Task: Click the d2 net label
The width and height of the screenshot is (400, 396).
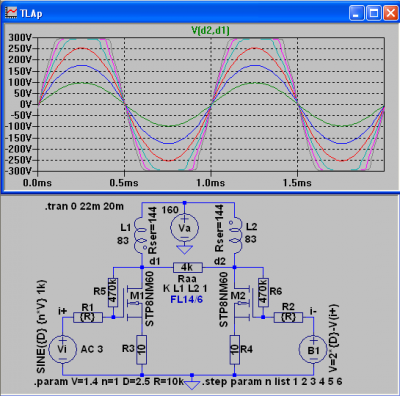Action: tap(220, 261)
